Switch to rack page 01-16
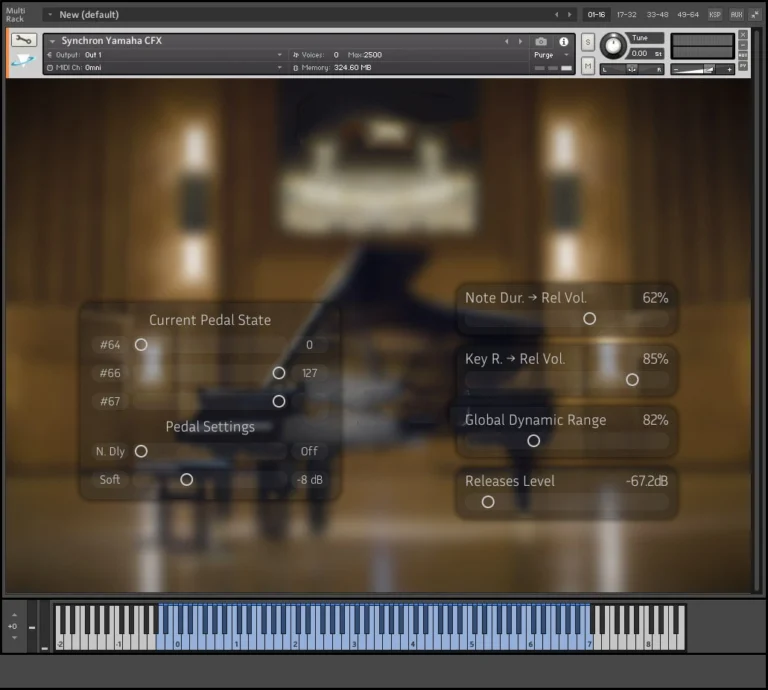The width and height of the screenshot is (768, 690). 596,15
